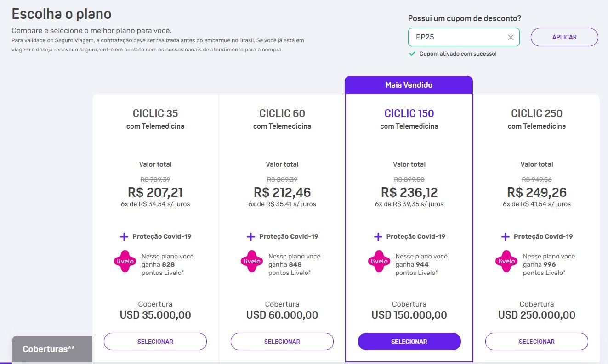Click the CICLIC 150 plan title
Viewport: 608px width, 364px height.
pyautogui.click(x=409, y=113)
